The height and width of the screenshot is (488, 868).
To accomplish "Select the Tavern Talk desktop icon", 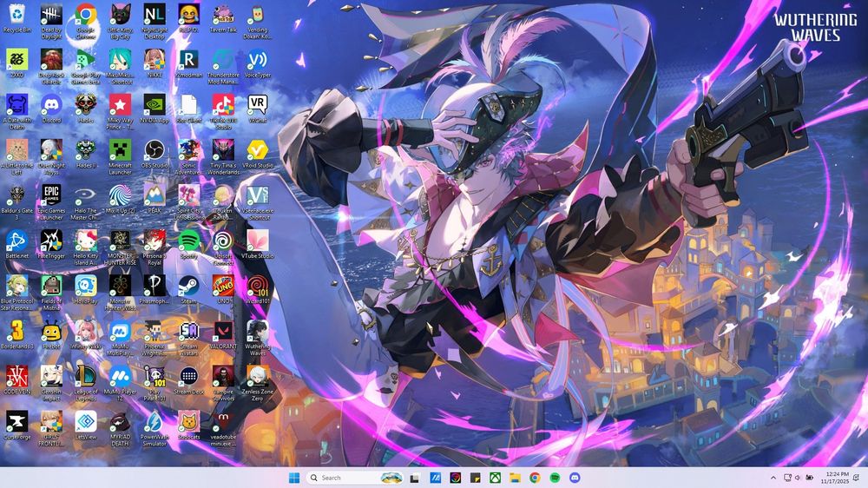I will (223, 18).
